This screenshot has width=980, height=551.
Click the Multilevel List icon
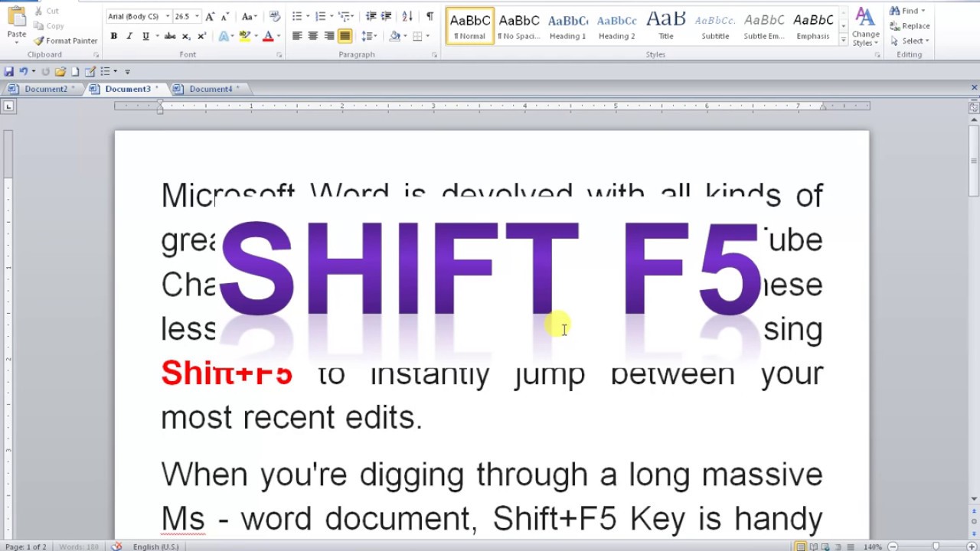pyautogui.click(x=344, y=16)
